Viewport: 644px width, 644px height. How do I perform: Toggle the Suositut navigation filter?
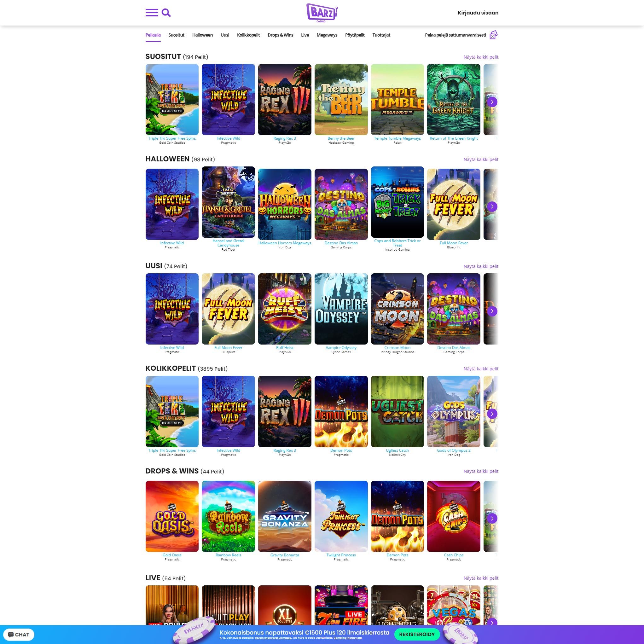[177, 35]
